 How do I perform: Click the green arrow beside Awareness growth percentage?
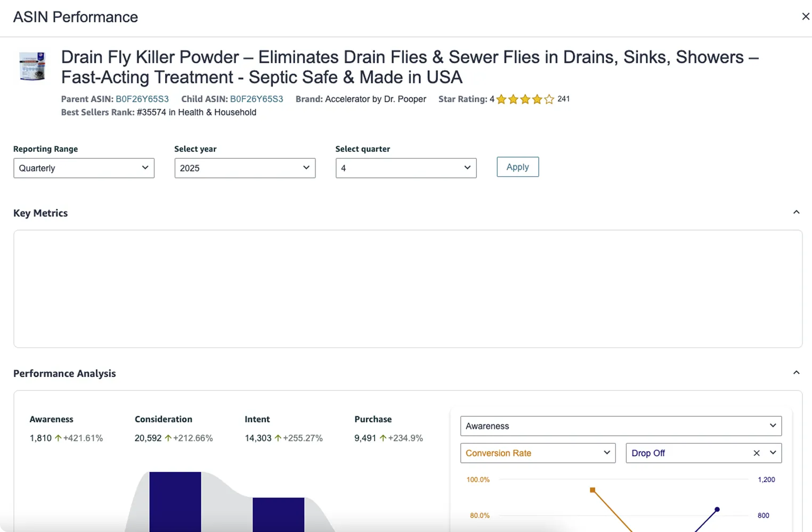click(57, 437)
